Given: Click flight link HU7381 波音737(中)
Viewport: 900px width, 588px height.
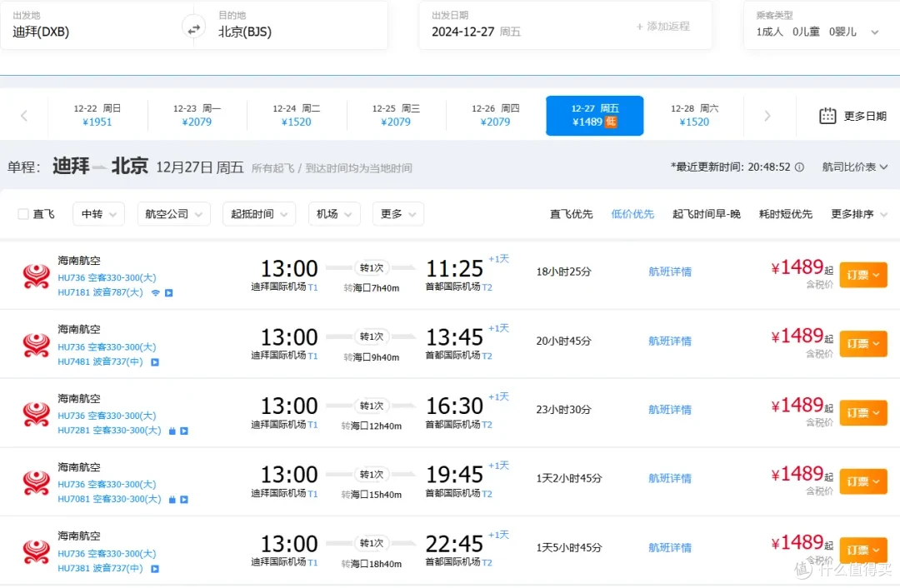Looking at the screenshot, I should pyautogui.click(x=100, y=569).
